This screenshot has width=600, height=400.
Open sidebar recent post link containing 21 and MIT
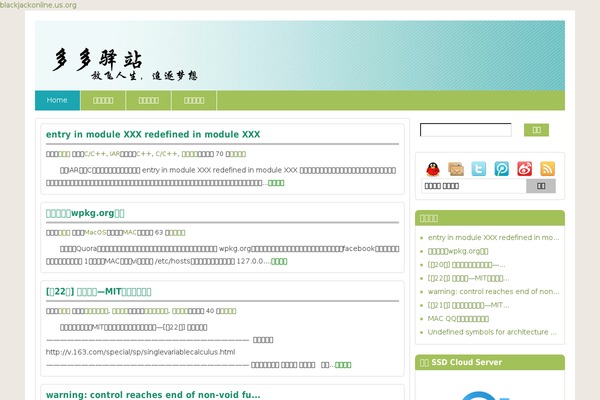(468, 305)
